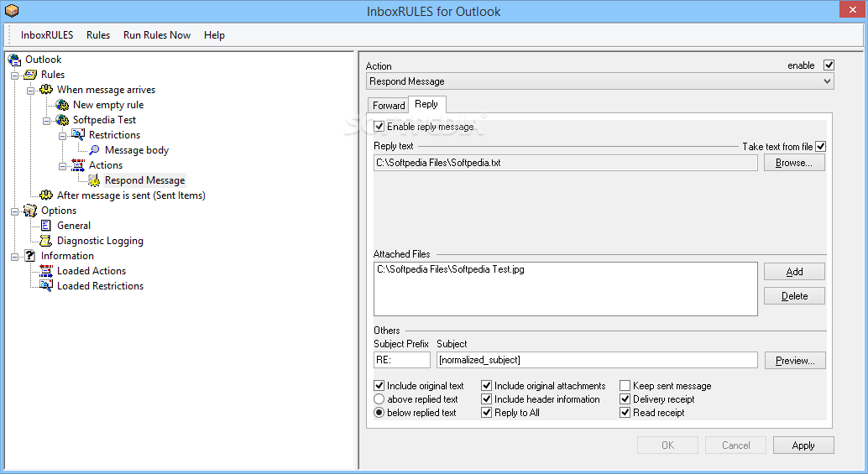Collapse the Options node

(x=14, y=211)
